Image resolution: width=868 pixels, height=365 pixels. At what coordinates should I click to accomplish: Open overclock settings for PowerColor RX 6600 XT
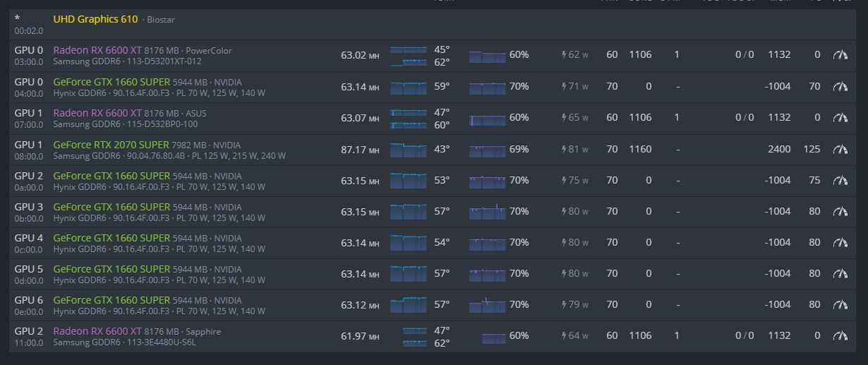(840, 55)
